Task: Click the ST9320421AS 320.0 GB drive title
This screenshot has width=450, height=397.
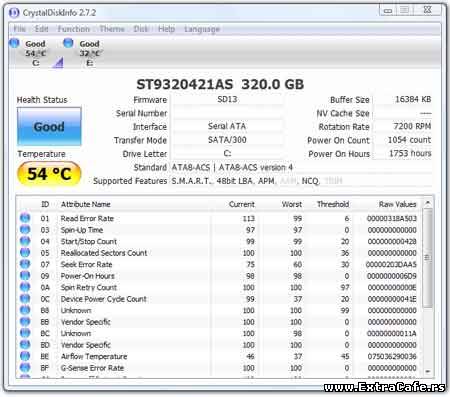Action: click(220, 84)
